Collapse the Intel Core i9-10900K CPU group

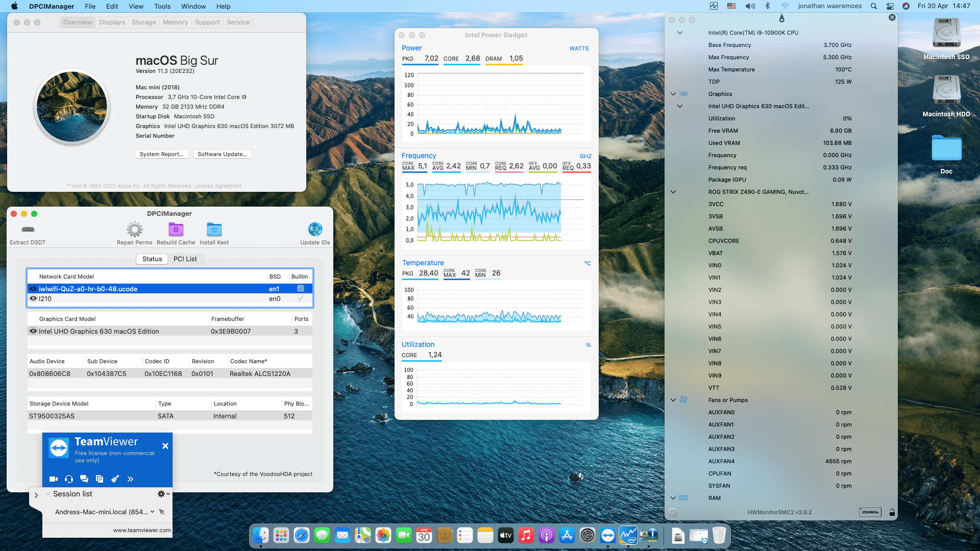click(x=679, y=33)
